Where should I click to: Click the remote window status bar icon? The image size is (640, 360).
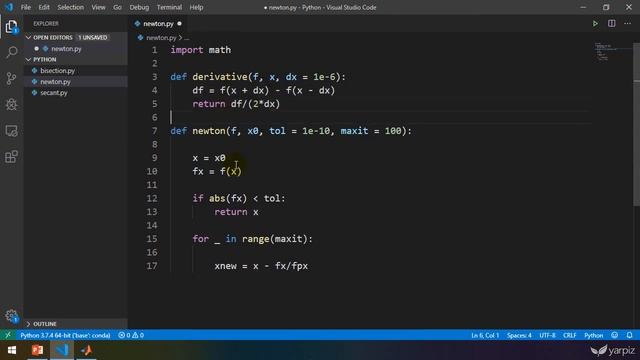point(8,335)
